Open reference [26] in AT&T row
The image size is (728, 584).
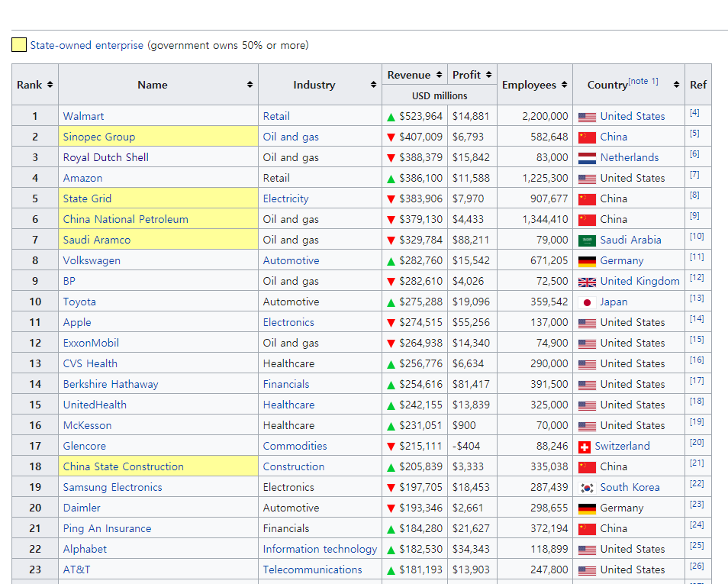coord(697,566)
